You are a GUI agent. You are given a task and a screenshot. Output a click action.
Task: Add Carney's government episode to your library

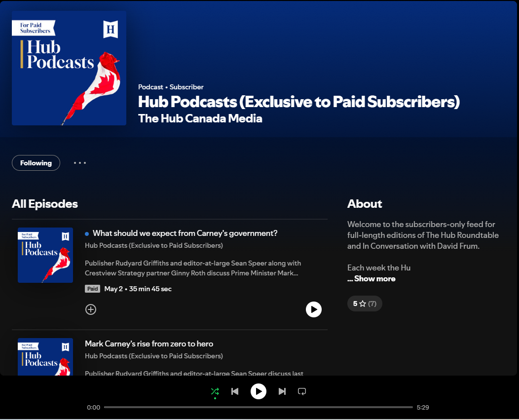pos(91,309)
